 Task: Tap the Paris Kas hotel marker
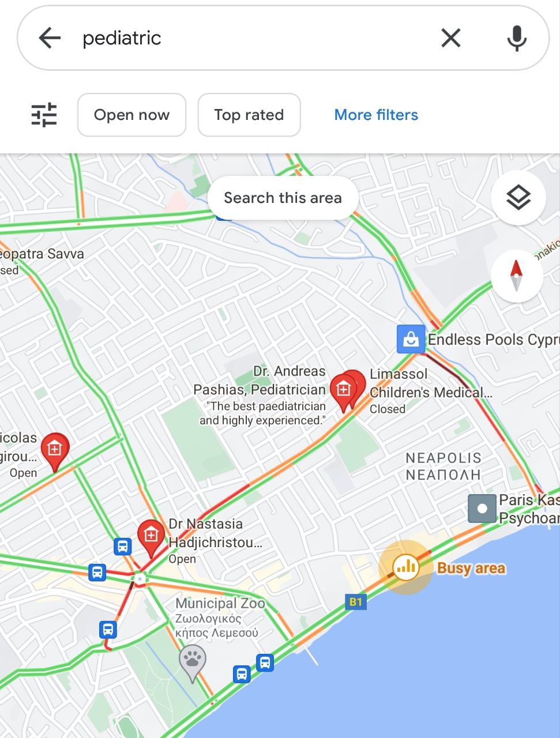pyautogui.click(x=482, y=509)
